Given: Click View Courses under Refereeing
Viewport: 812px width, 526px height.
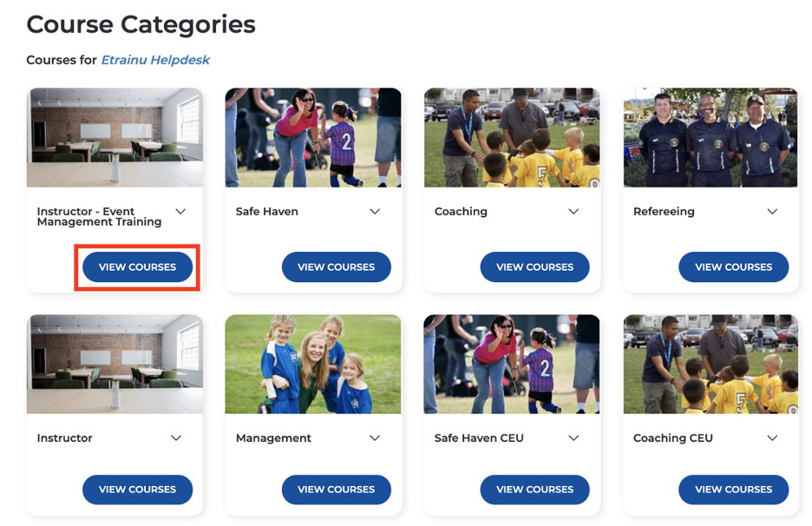Looking at the screenshot, I should 733,267.
